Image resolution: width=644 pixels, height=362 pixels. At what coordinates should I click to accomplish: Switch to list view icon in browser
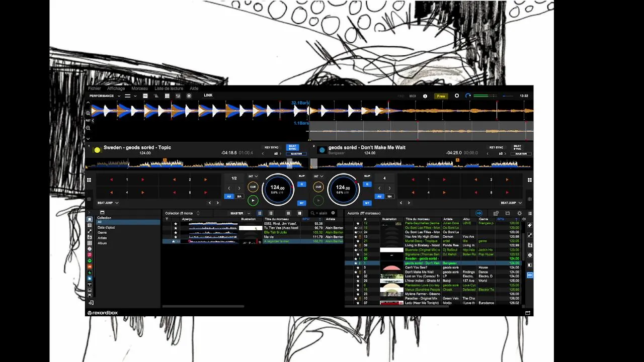(260, 213)
